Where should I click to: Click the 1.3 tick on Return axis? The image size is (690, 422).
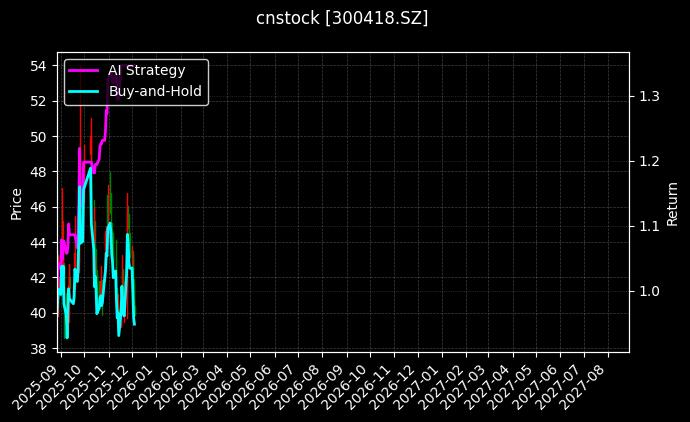[x=649, y=96]
